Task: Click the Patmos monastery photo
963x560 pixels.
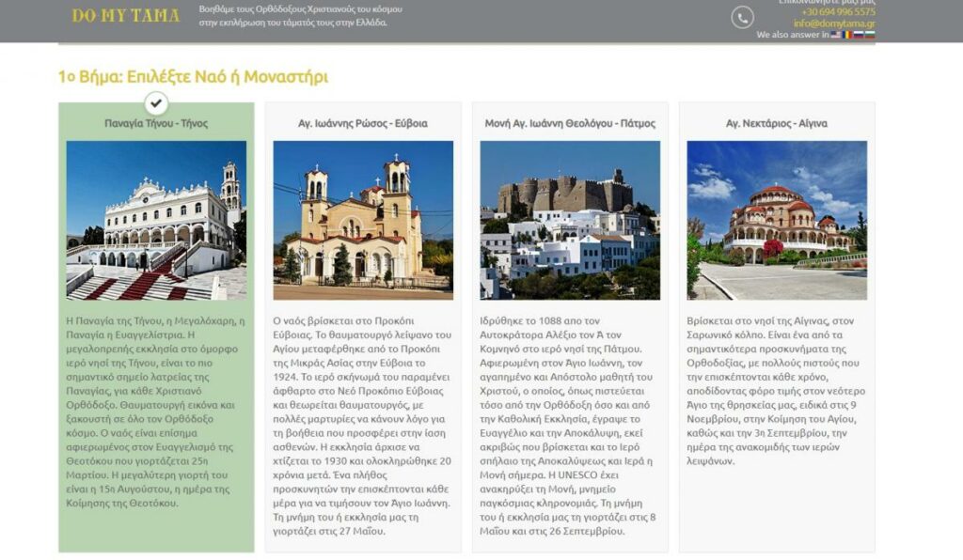Action: pos(570,220)
